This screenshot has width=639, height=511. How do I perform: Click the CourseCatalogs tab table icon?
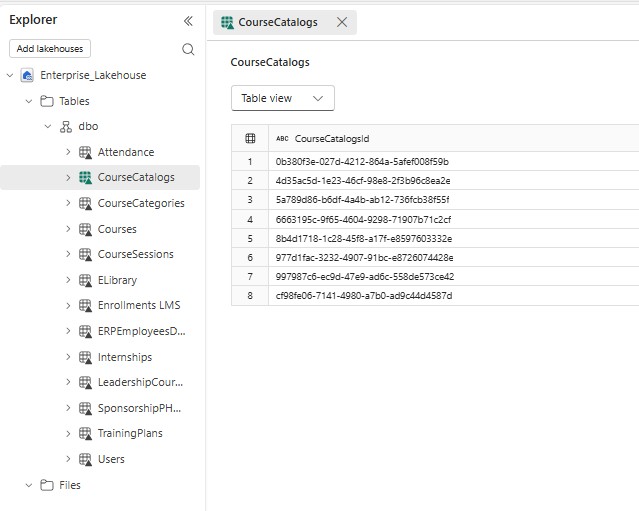pos(227,22)
